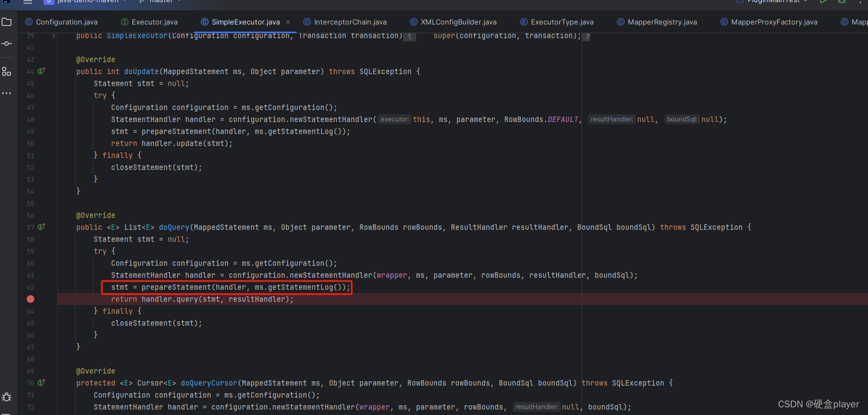Click line number 71 in the gutter

[30, 395]
